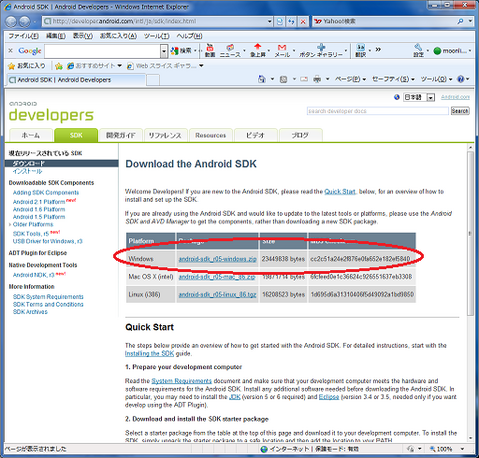Click the Google toolbar translate icon
The width and height of the screenshot is (479, 458).
coord(360,50)
